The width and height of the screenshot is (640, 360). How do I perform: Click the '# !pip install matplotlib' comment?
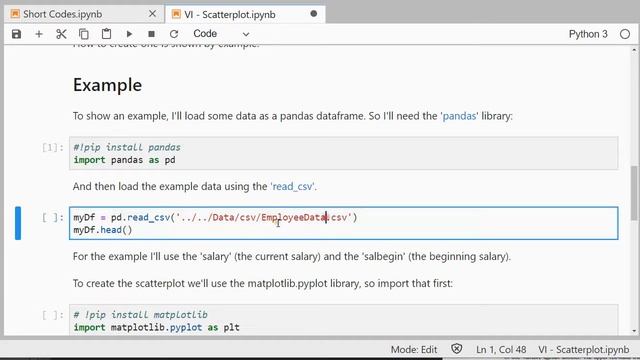(x=140, y=315)
